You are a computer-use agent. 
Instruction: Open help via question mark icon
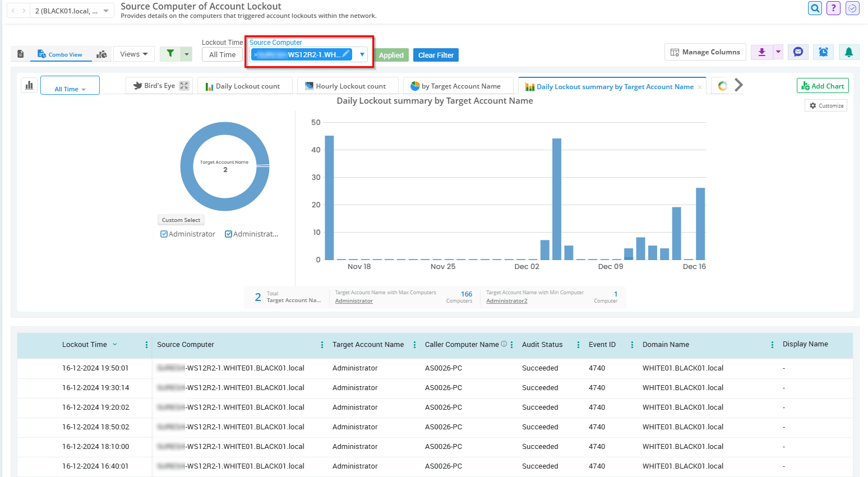click(833, 8)
